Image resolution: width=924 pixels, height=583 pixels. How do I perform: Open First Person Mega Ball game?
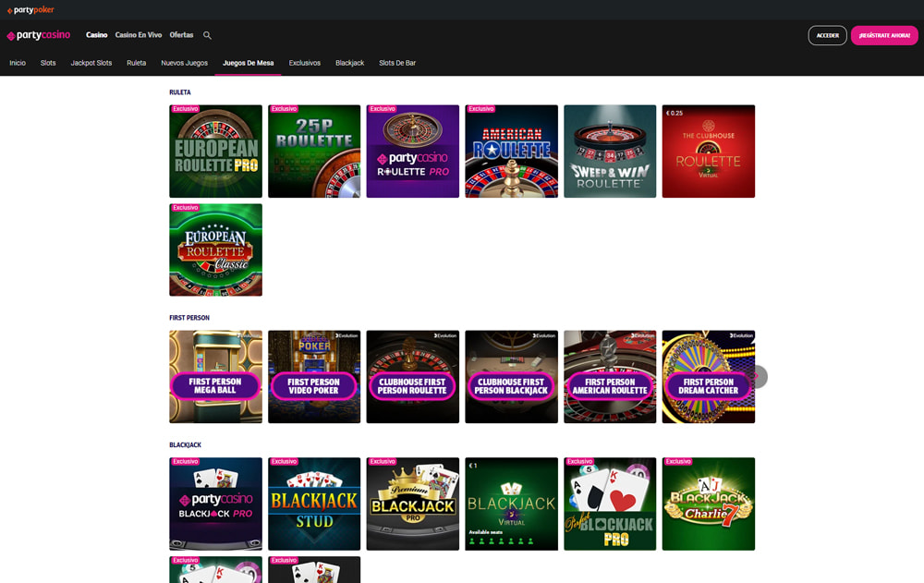[215, 377]
